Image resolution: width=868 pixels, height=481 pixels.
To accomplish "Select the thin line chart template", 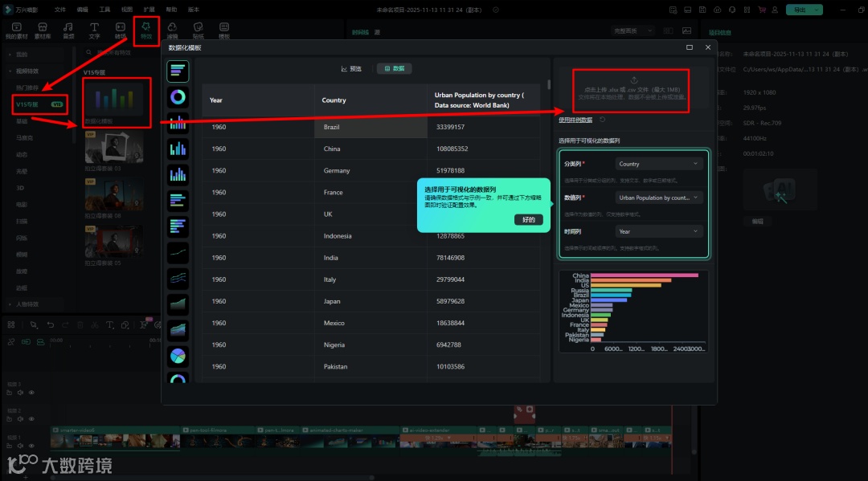I will click(x=178, y=253).
